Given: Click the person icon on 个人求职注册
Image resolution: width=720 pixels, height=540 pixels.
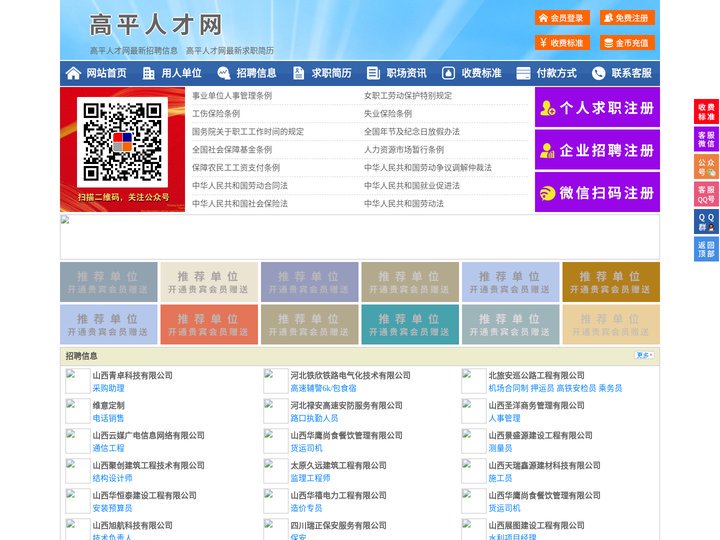Looking at the screenshot, I should tap(547, 108).
